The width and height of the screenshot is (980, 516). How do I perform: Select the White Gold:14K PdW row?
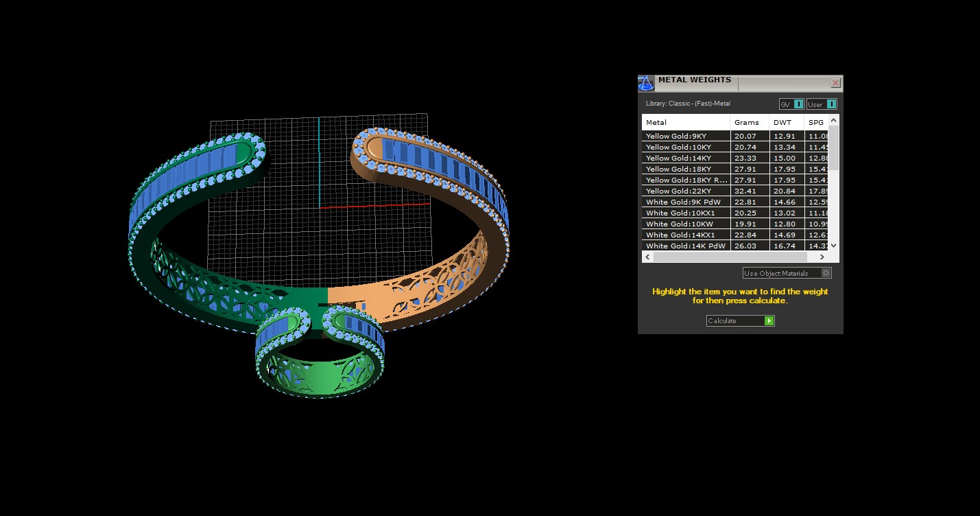[x=735, y=246]
